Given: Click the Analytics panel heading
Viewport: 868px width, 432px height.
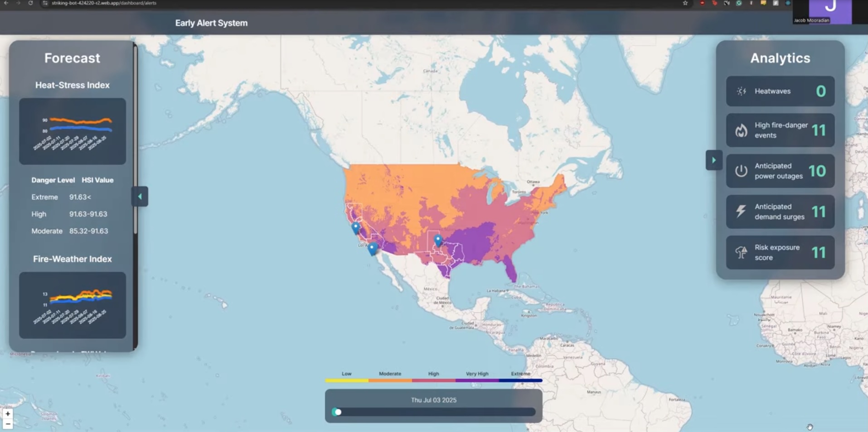Looking at the screenshot, I should click(780, 58).
